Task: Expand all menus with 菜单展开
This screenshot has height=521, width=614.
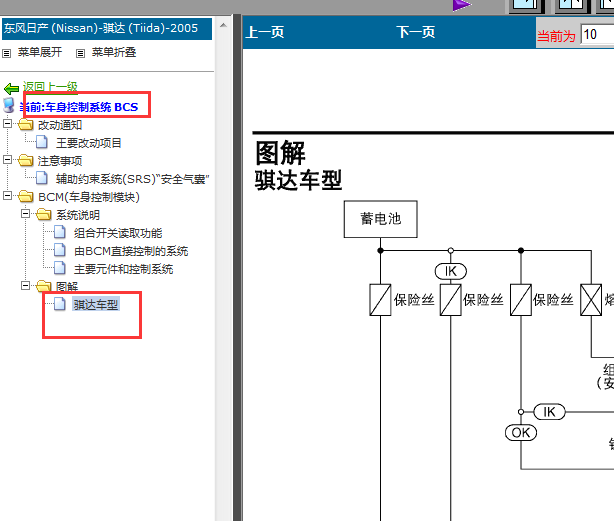Action: pos(40,52)
